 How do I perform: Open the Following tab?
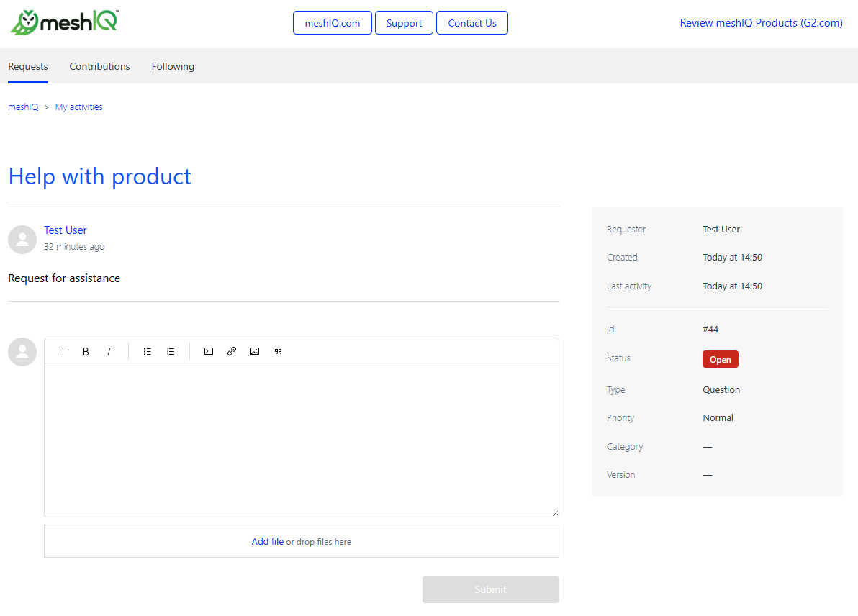(x=173, y=66)
